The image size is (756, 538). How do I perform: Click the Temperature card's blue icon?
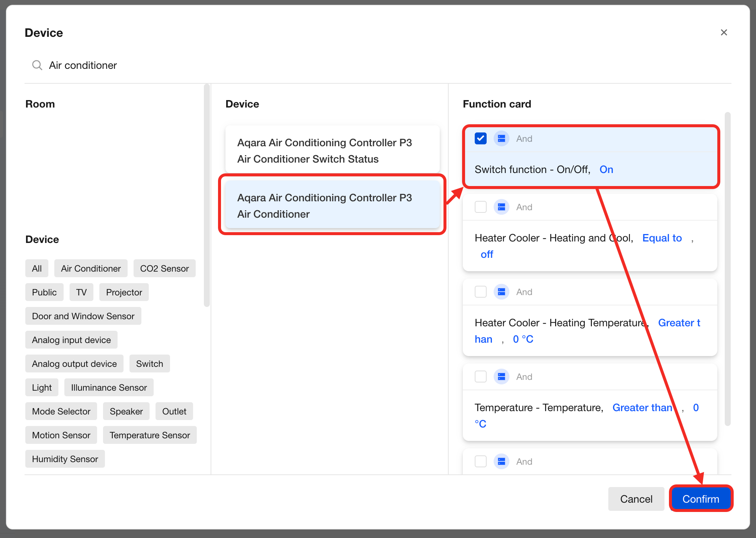[501, 377]
